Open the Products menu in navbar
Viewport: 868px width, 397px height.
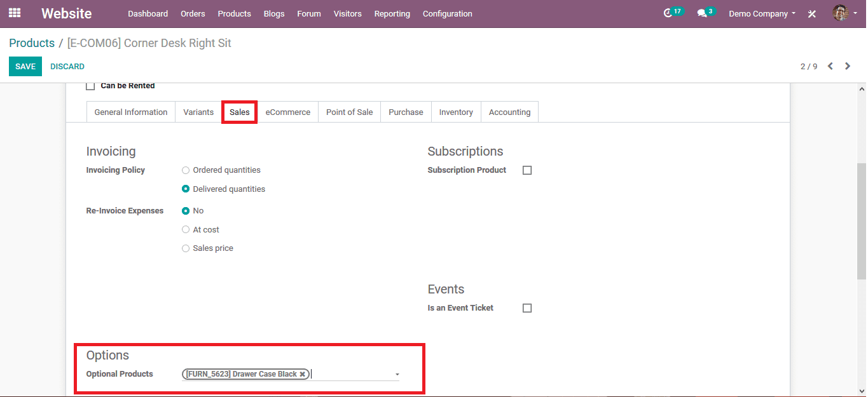pyautogui.click(x=234, y=13)
